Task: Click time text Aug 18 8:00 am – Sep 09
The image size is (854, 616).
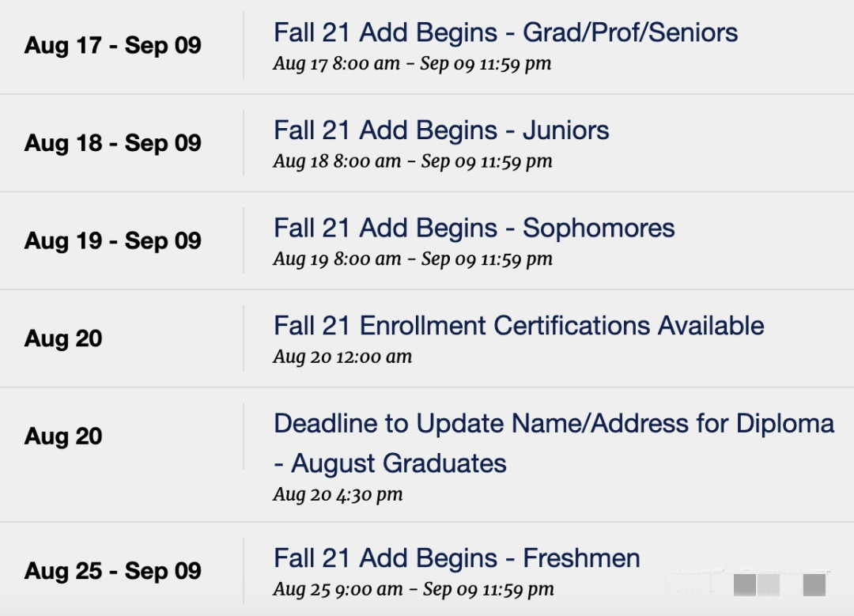Action: tap(412, 161)
